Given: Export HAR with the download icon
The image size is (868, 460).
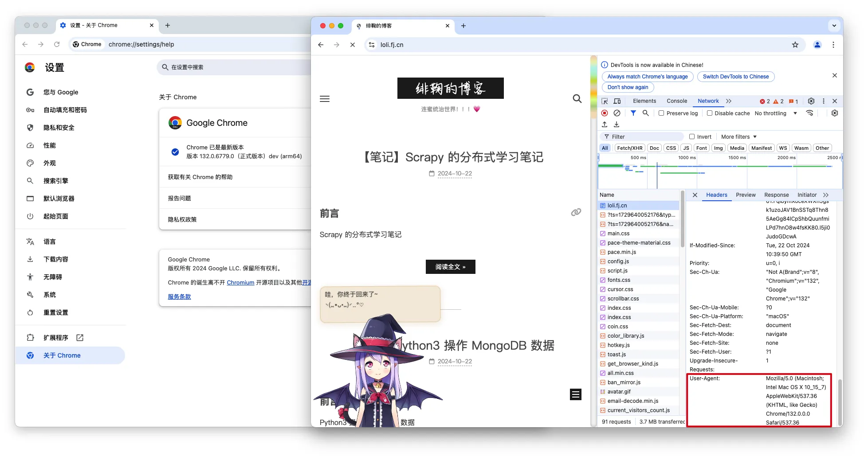Looking at the screenshot, I should pyautogui.click(x=617, y=125).
